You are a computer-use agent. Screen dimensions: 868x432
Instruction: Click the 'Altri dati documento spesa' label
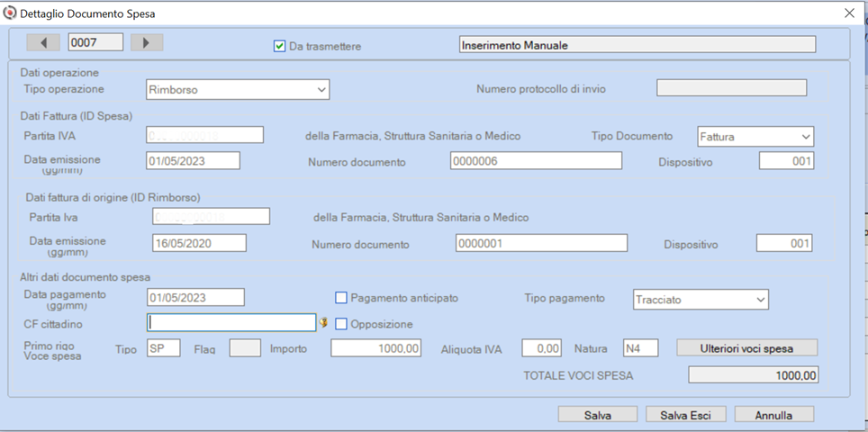(x=86, y=278)
